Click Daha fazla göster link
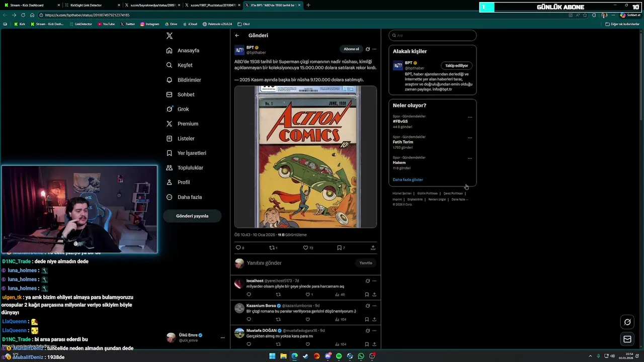Image resolution: width=644 pixels, height=362 pixels. coord(408,179)
